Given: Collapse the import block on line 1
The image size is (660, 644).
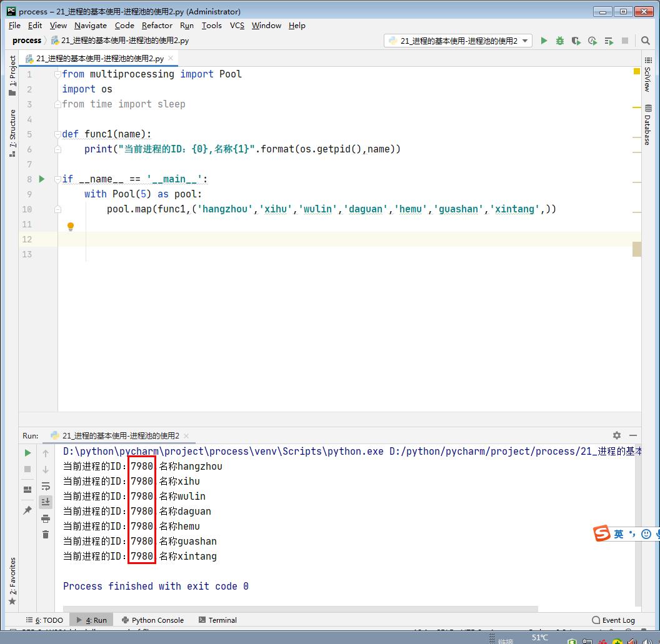Looking at the screenshot, I should coord(57,74).
